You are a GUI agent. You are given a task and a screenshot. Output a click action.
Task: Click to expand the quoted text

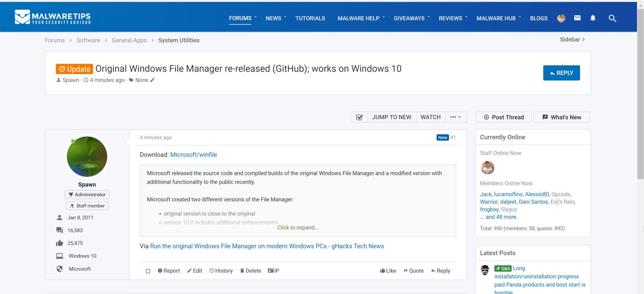click(298, 228)
